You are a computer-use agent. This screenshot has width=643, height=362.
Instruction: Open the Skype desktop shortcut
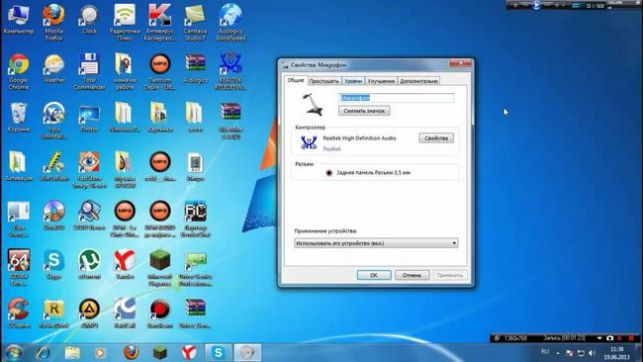point(54,265)
